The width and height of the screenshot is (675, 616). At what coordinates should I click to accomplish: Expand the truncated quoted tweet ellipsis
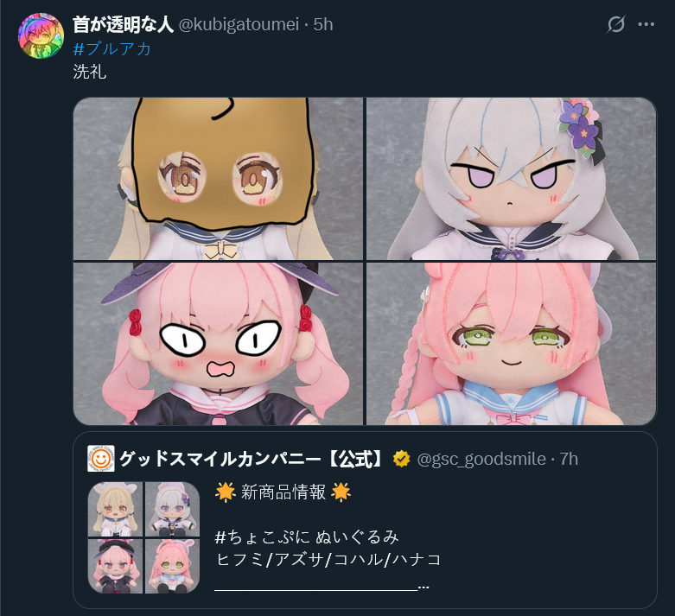pos(423,587)
